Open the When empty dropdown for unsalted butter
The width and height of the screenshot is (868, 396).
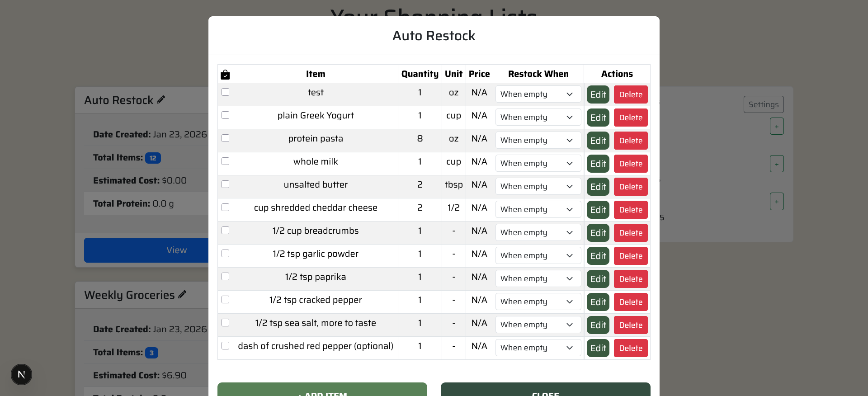pyautogui.click(x=538, y=186)
